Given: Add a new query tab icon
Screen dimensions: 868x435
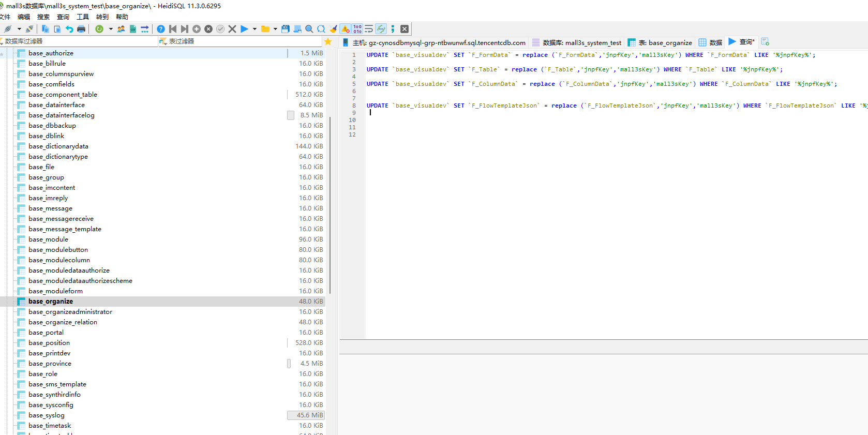Looking at the screenshot, I should coord(765,42).
